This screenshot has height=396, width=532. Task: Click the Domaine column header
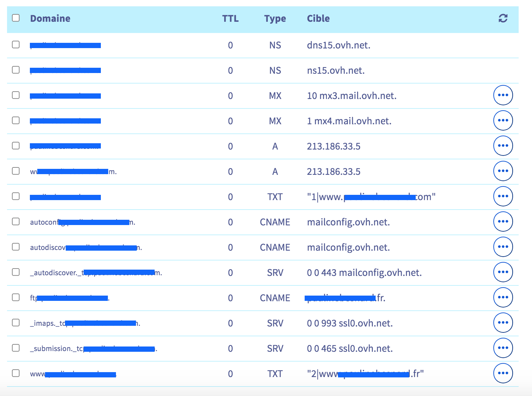tap(50, 19)
